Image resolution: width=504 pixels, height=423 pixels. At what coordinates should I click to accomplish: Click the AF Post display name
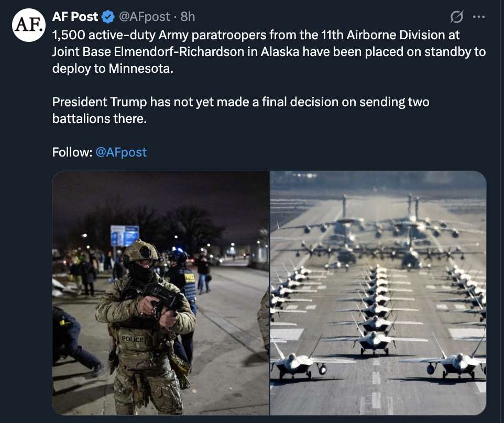point(75,17)
